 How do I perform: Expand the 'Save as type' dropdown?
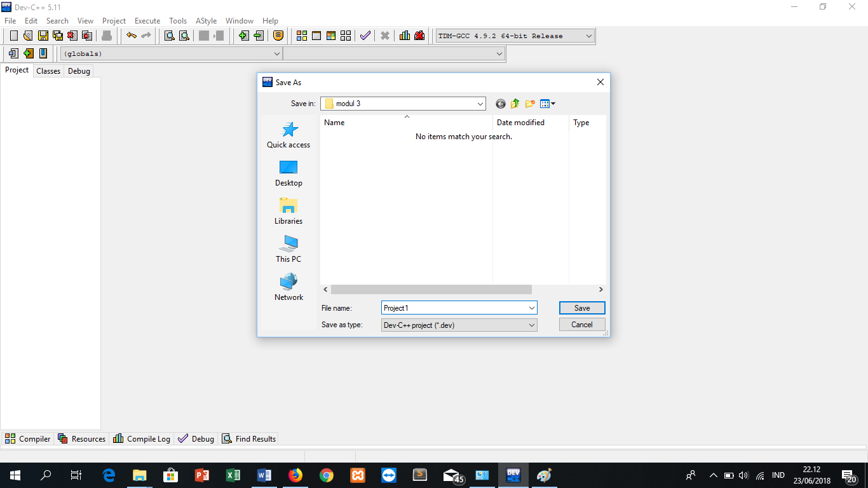[x=532, y=325]
